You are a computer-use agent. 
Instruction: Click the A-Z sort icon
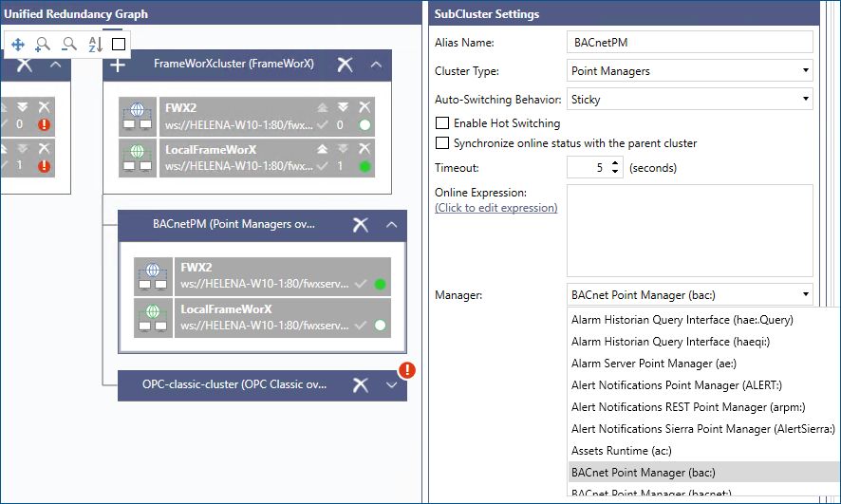point(95,44)
